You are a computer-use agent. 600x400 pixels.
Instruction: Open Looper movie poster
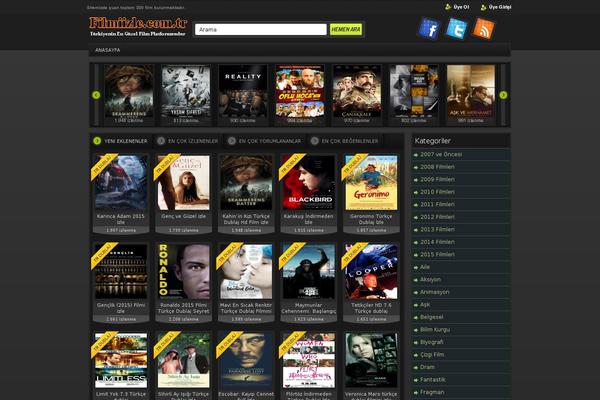coord(371,271)
